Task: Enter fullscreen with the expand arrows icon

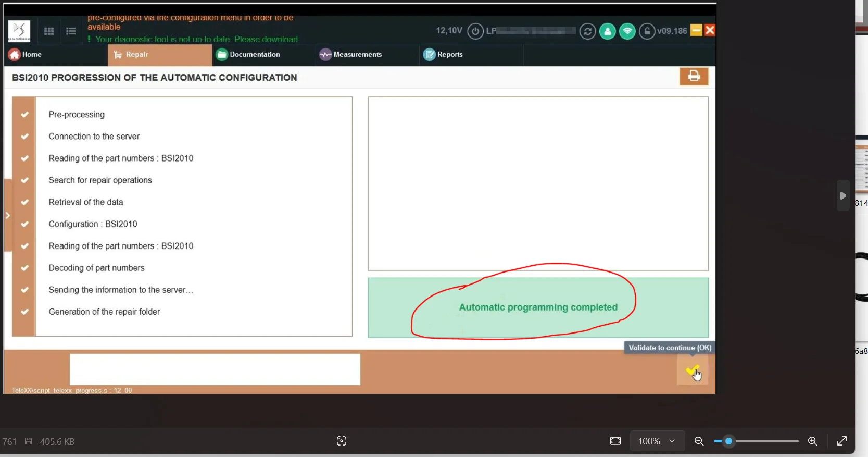Action: click(x=842, y=441)
